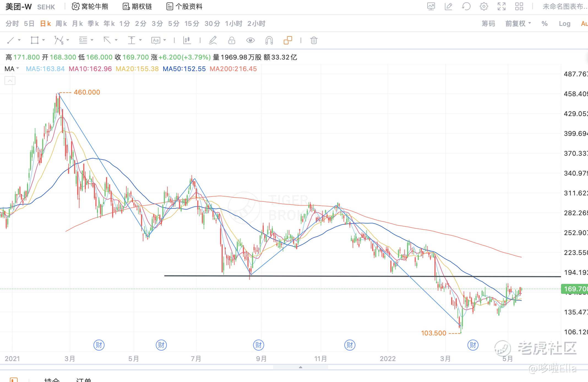Click the 财 earnings marker before 5月 2022
The height and width of the screenshot is (382, 588).
(473, 345)
